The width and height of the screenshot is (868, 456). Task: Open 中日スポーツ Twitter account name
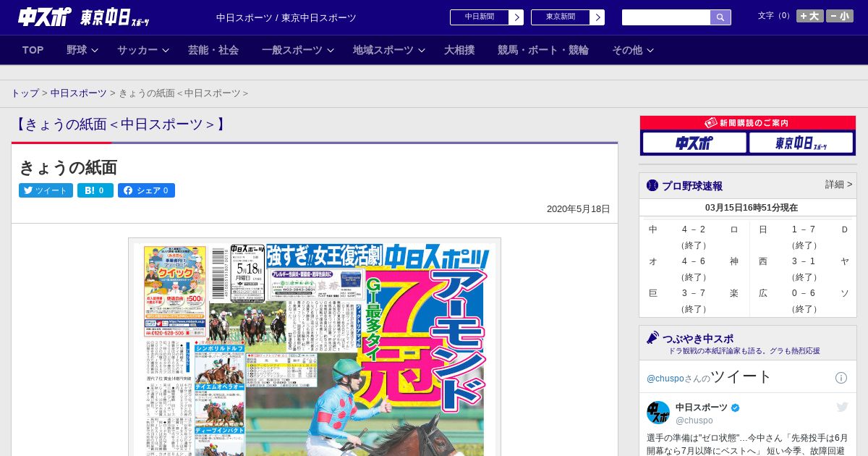(x=701, y=408)
